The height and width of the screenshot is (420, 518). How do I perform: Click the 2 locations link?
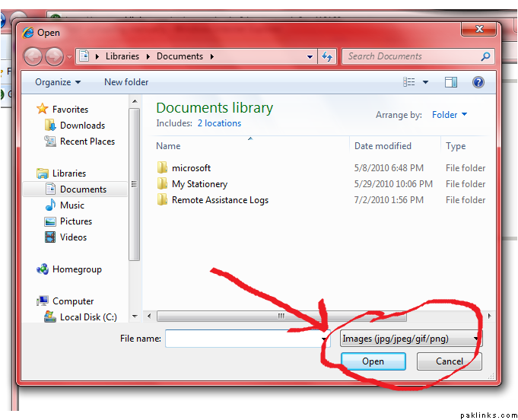[219, 123]
